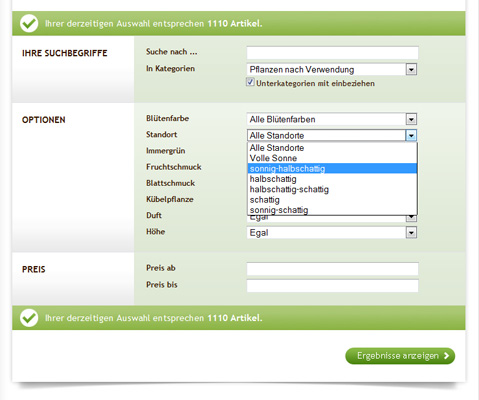
Task: Select the Volle Sonne option
Action: [x=332, y=158]
